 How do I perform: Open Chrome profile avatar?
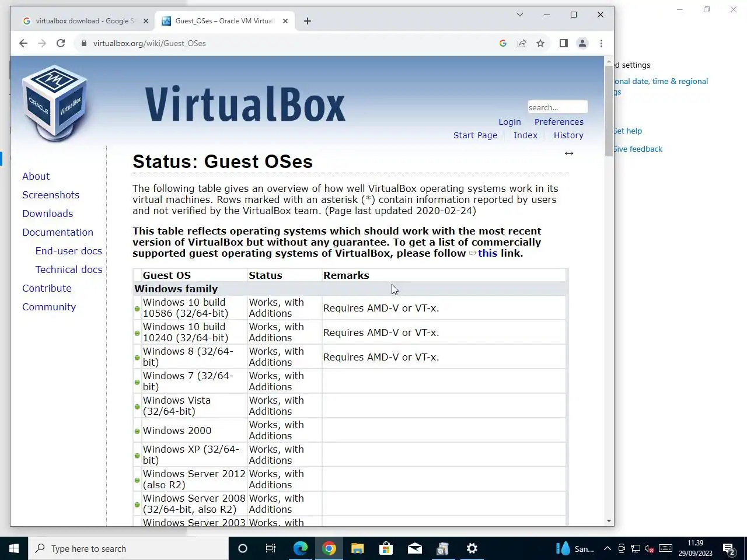tap(582, 43)
